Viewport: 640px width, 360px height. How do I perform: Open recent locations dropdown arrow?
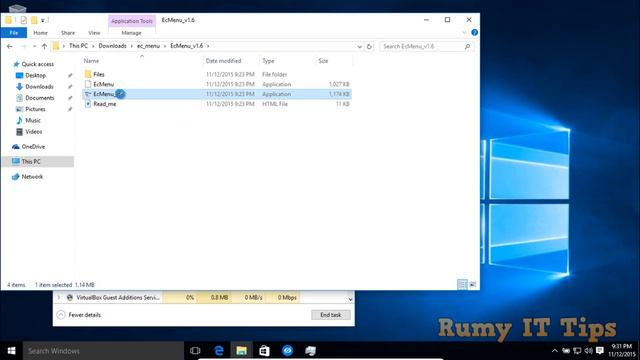point(34,47)
